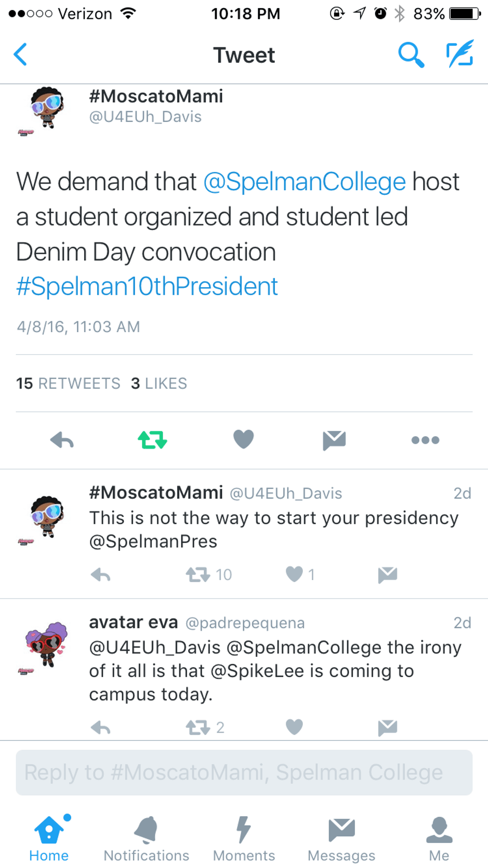Share avatar eva's reply via message

pyautogui.click(x=387, y=728)
